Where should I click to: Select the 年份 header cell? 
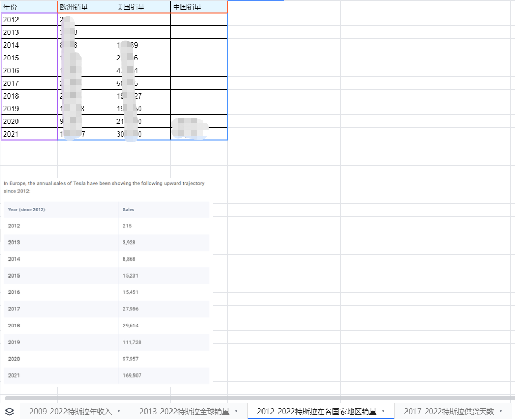[x=29, y=7]
